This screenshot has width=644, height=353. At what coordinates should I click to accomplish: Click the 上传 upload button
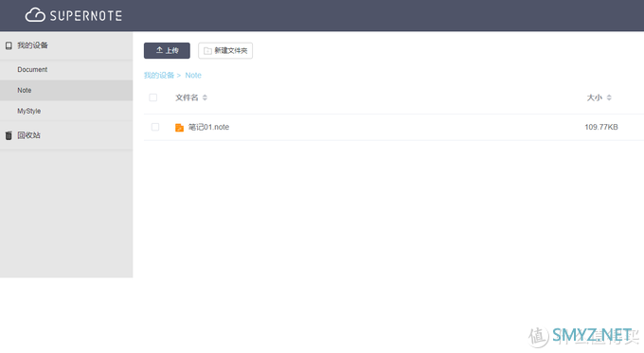click(x=167, y=50)
